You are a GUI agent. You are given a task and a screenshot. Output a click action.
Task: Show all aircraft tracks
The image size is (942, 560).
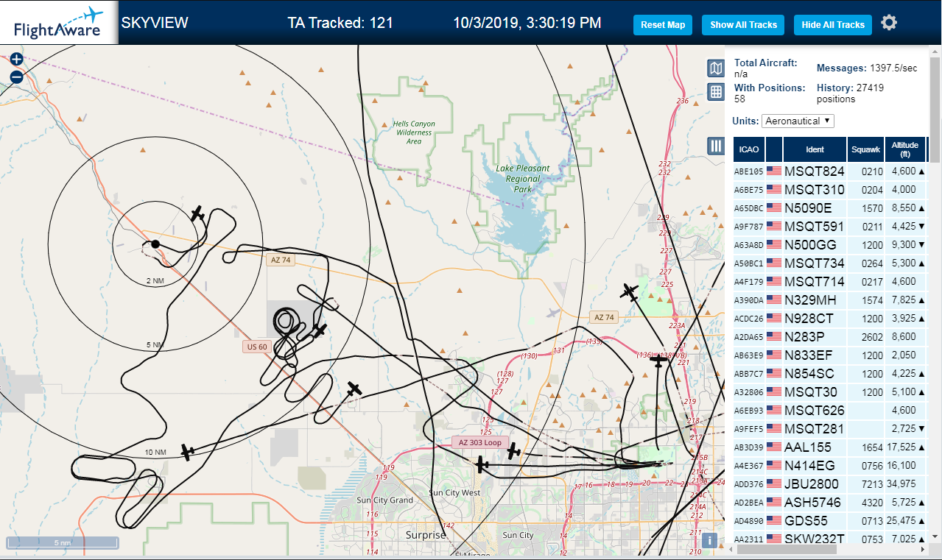743,24
